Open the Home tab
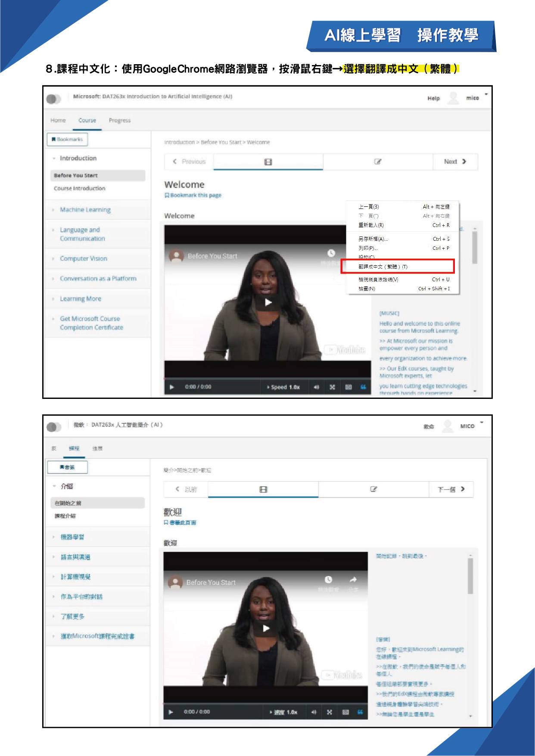The height and width of the screenshot is (756, 535). (58, 120)
